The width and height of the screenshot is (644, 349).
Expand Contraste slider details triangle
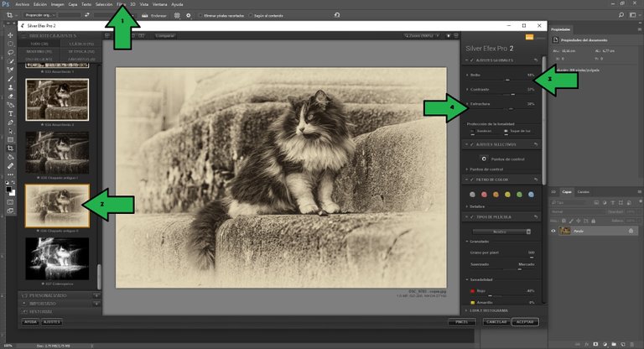pos(467,89)
